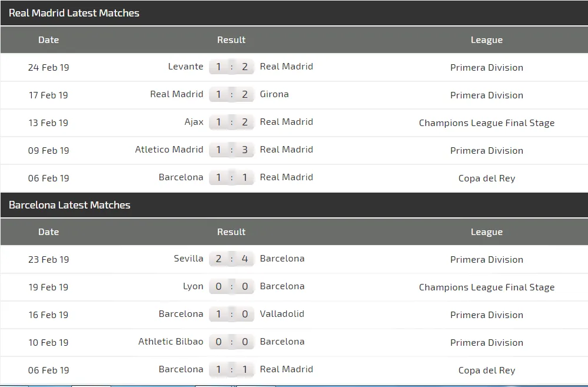
Task: Click the "Real Madrid Latest Matches" heading
Action: click(x=74, y=13)
